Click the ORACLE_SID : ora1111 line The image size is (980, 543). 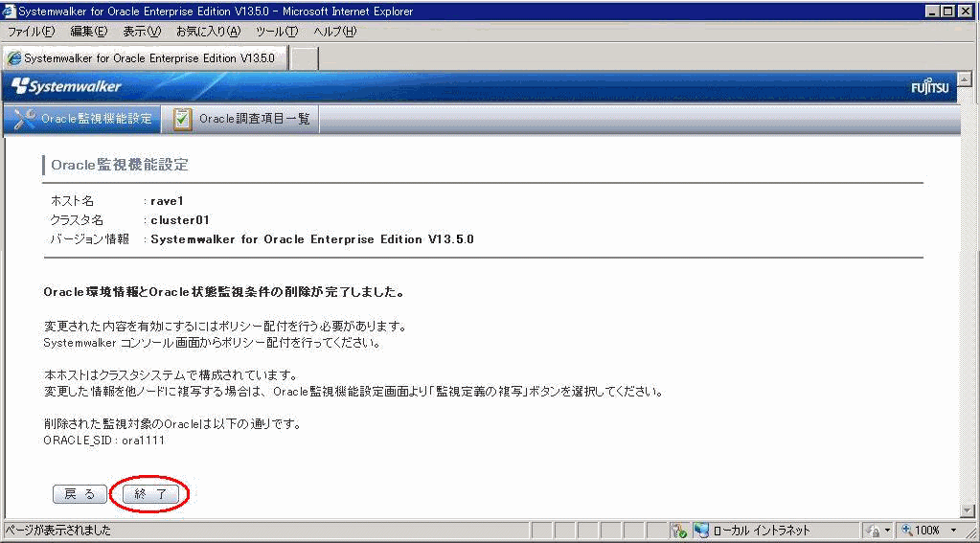coord(104,440)
